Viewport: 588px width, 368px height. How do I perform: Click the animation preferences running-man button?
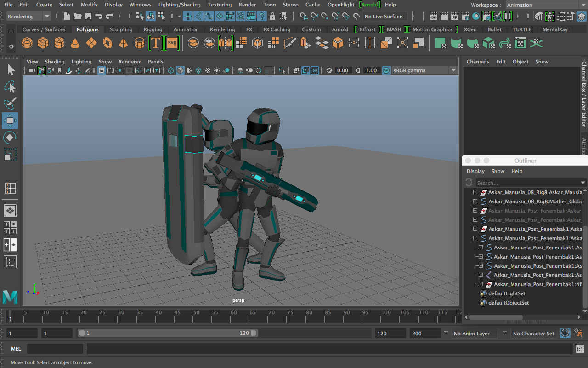coord(579,333)
